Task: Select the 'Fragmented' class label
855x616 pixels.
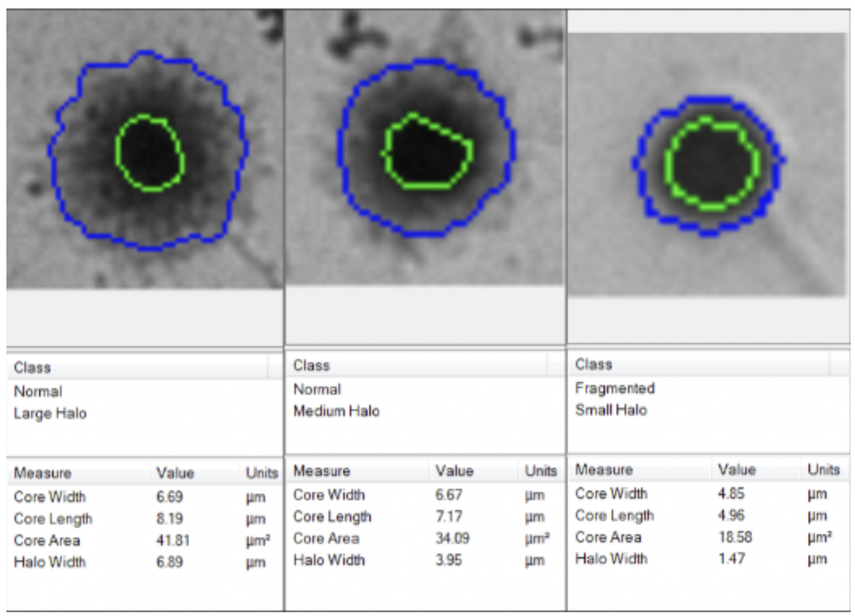Action: [x=615, y=388]
